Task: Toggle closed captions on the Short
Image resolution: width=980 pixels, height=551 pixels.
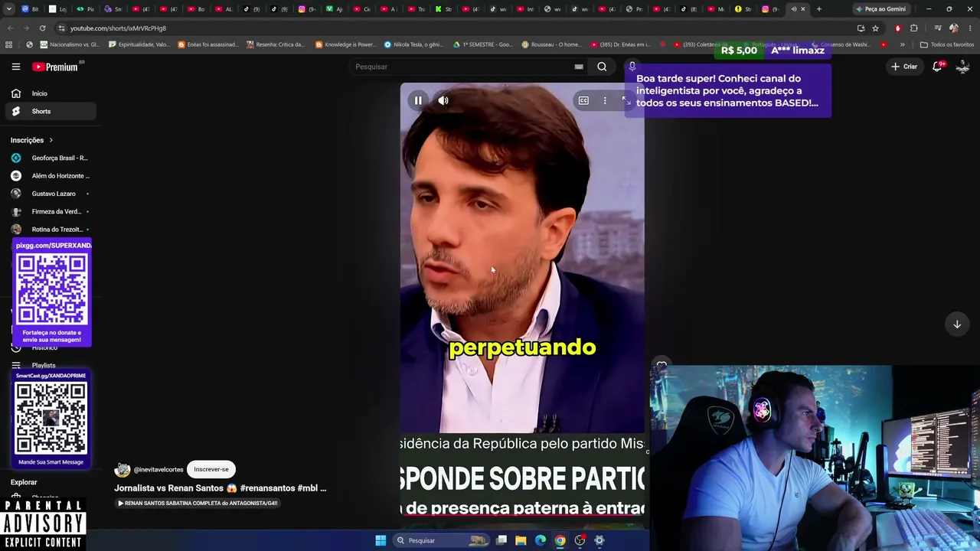Action: [x=583, y=100]
